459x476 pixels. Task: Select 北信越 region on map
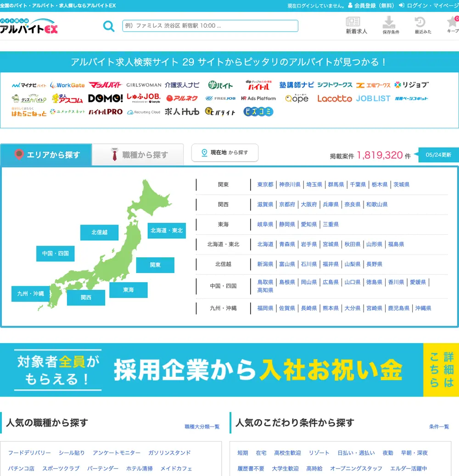pos(100,232)
